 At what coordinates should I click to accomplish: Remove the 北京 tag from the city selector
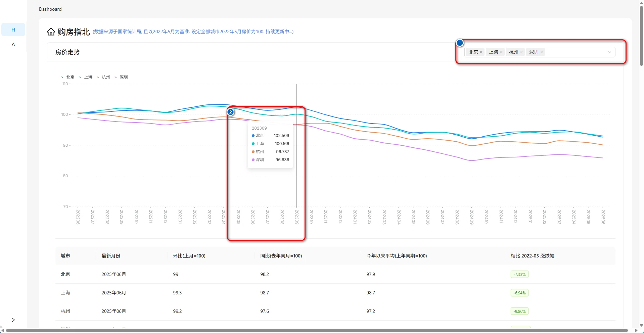tap(481, 52)
